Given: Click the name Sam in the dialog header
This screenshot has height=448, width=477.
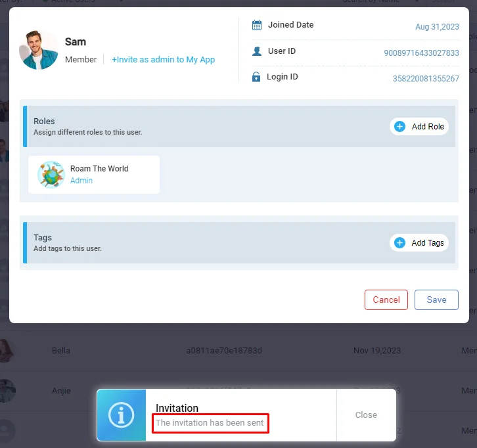Looking at the screenshot, I should (x=76, y=41).
